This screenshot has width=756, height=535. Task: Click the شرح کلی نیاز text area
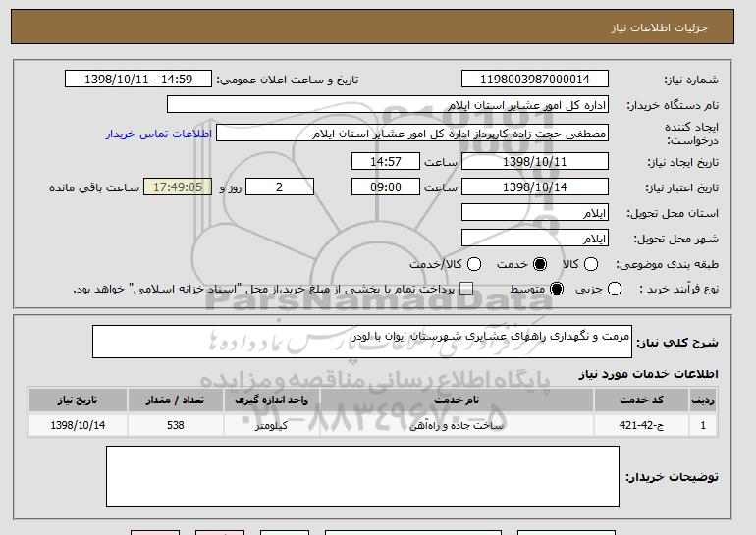[x=362, y=342]
